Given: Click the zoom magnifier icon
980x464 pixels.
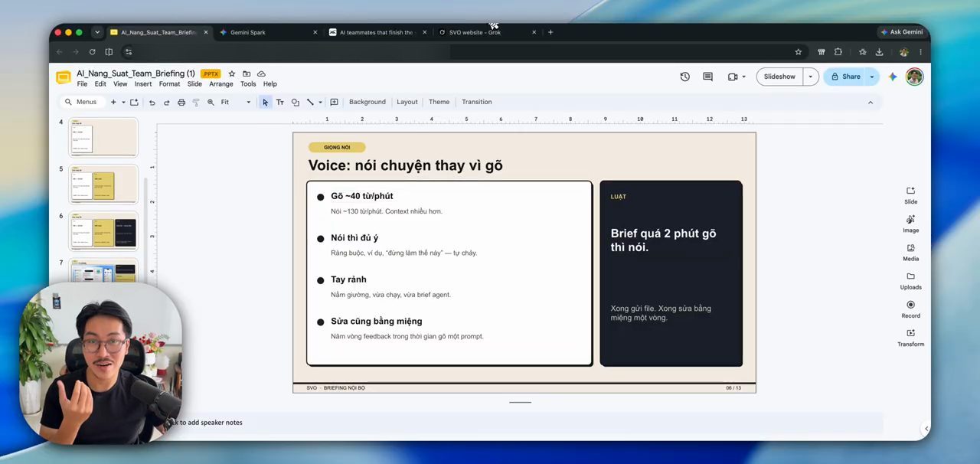Looking at the screenshot, I should (x=211, y=102).
